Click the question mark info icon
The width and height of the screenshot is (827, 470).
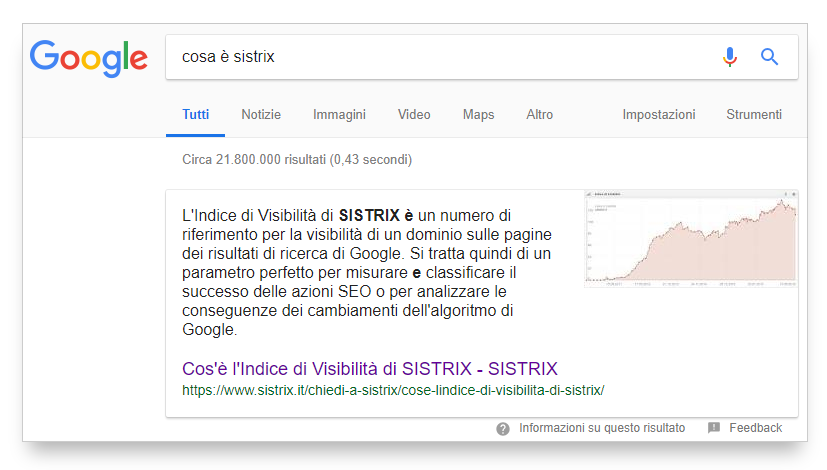(503, 428)
